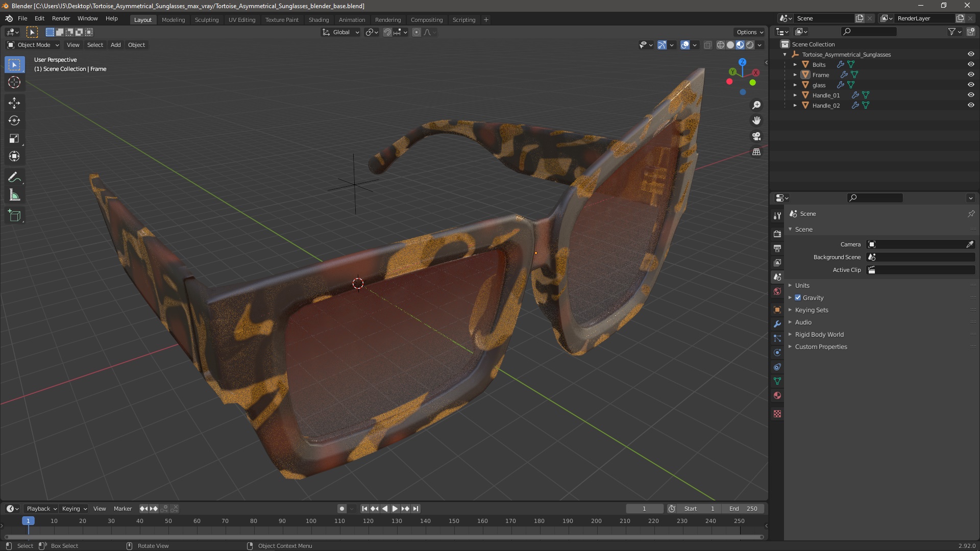Hide the Handle_01 object
This screenshot has height=551, width=980.
[x=971, y=95]
